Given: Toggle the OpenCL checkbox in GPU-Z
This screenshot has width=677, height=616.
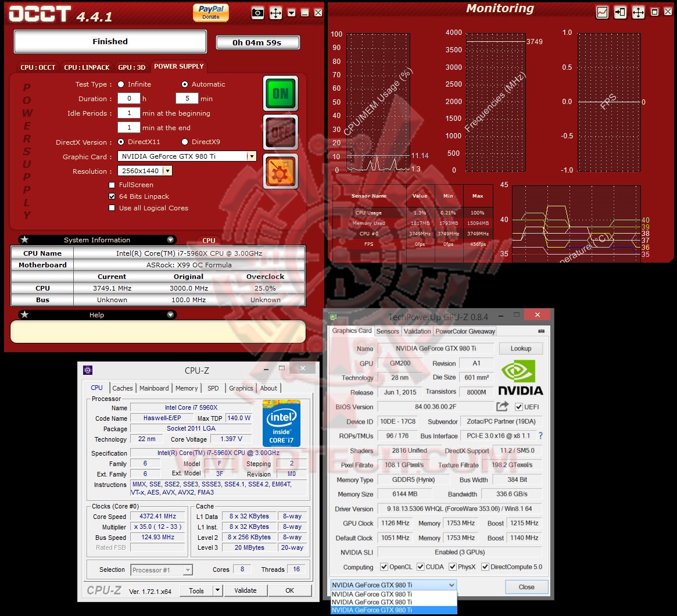Looking at the screenshot, I should pos(384,567).
